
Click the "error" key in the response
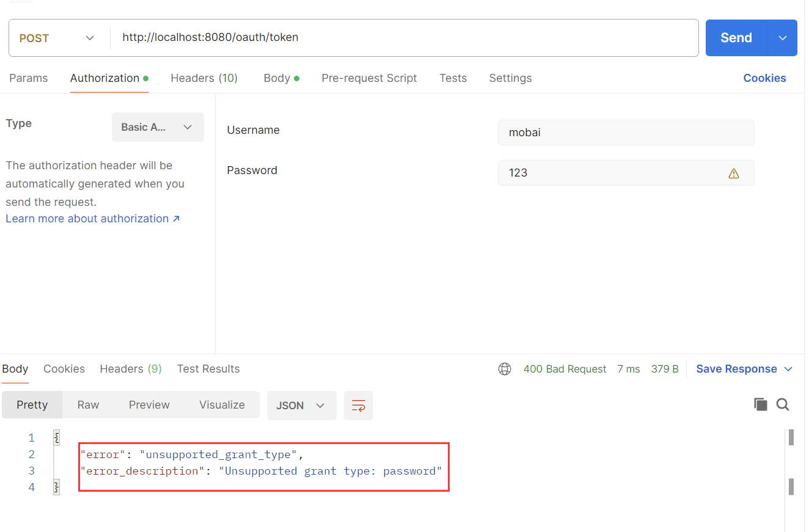(x=102, y=454)
